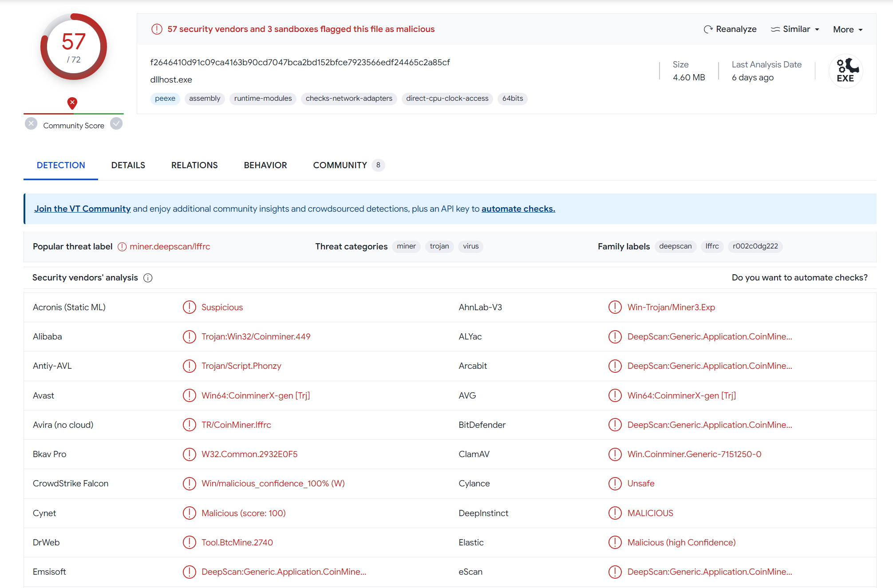Click the alert icon beside Win-Trojan/Miner3.Exp

[x=615, y=307]
